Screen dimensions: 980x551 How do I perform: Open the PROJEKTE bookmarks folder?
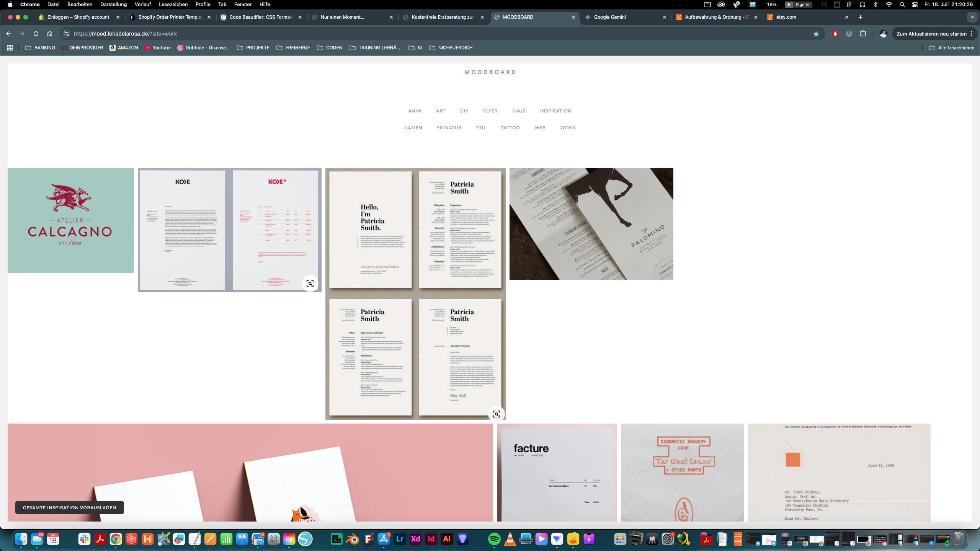(x=253, y=48)
